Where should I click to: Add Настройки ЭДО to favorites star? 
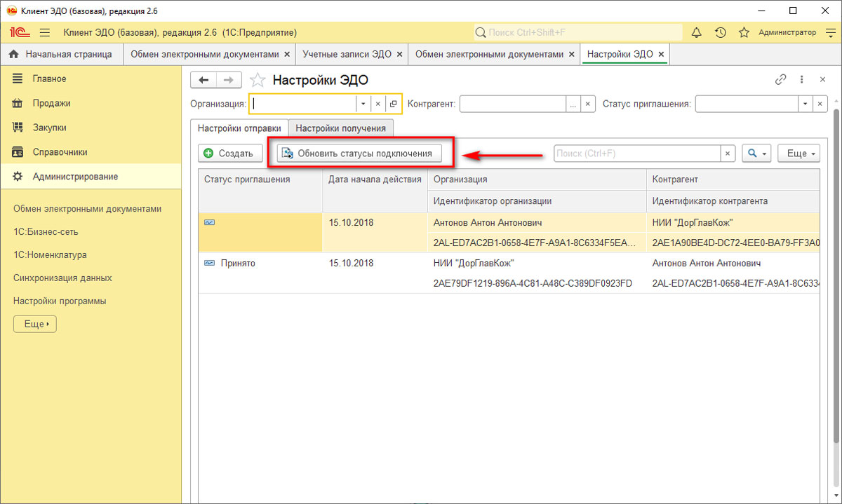[x=258, y=80]
